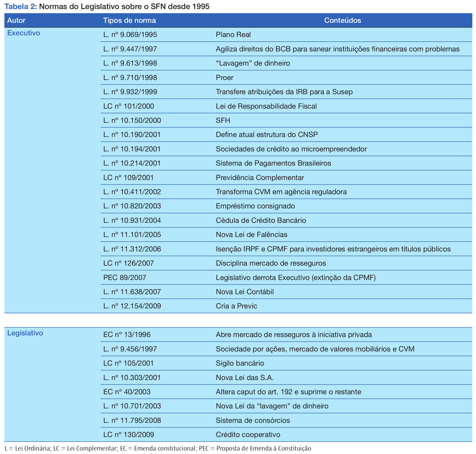Image resolution: width=476 pixels, height=454 pixels.
Task: Select Nova Lei de Falências text
Action: tap(251, 234)
